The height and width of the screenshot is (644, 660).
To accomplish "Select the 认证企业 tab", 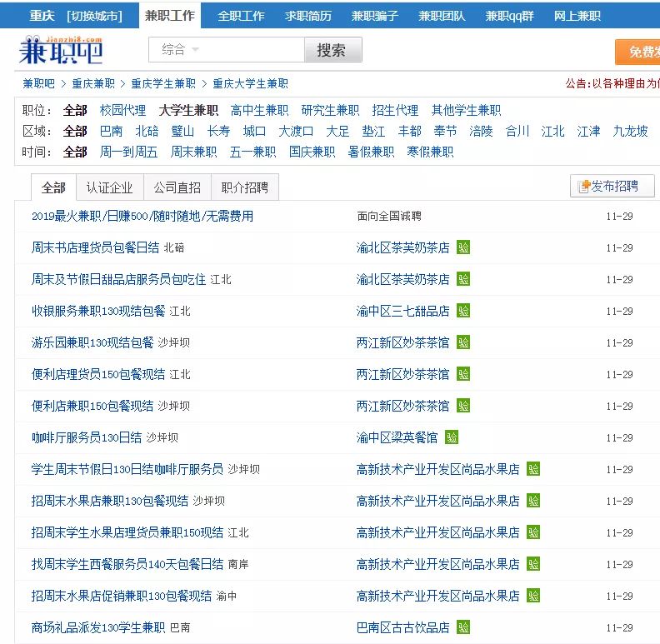I will 110,187.
